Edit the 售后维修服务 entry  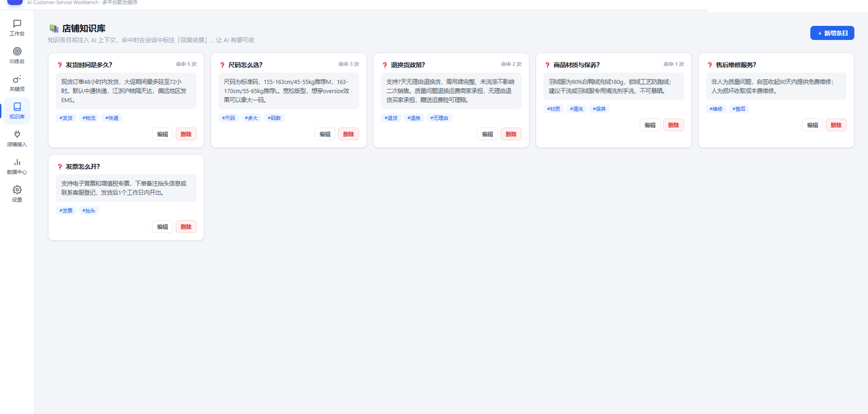coord(812,125)
